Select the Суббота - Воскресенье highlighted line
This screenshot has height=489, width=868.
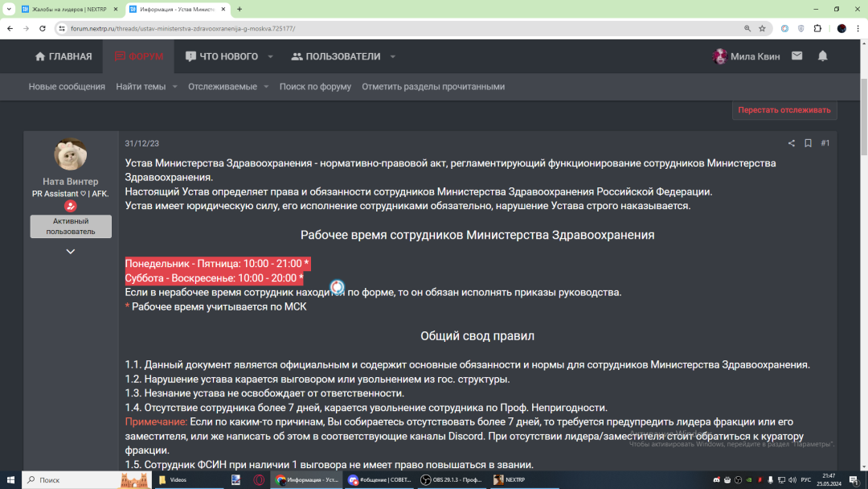coord(215,278)
